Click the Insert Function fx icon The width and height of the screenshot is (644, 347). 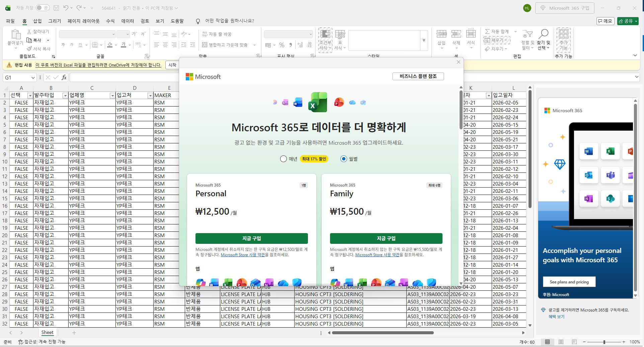point(64,77)
